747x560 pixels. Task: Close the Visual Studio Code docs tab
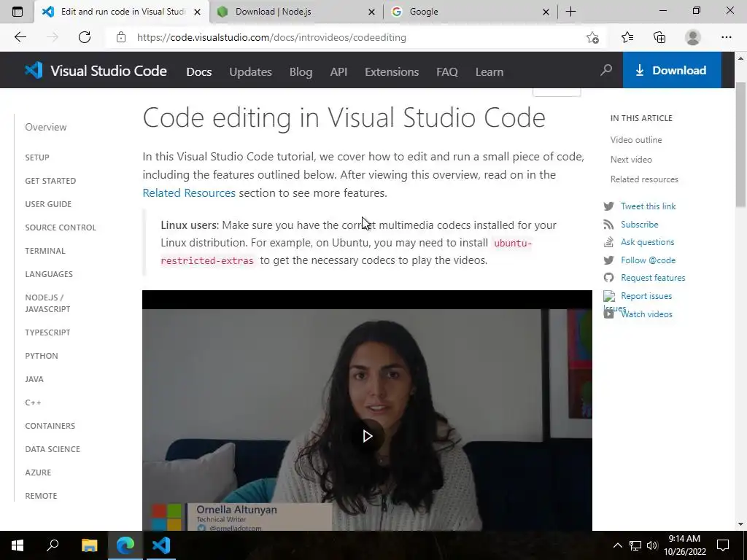pyautogui.click(x=197, y=12)
